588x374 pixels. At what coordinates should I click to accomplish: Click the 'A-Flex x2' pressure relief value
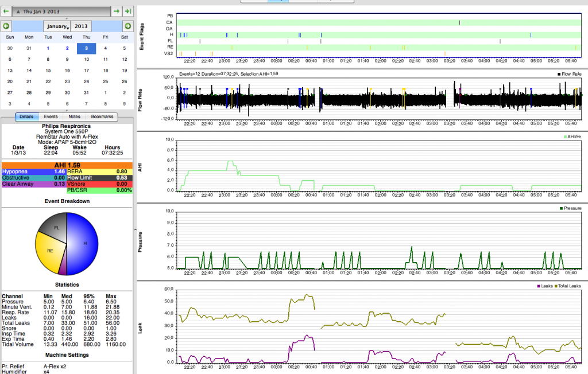55,367
